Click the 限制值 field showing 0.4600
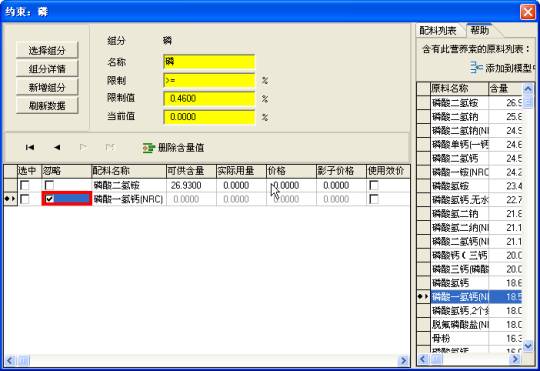540x371 pixels. pos(209,99)
